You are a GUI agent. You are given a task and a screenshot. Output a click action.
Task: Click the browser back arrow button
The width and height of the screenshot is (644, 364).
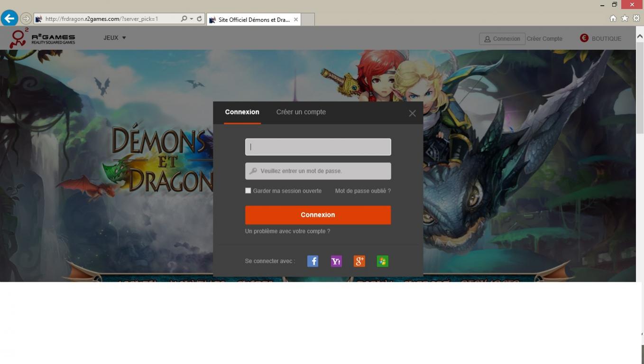pos(9,19)
